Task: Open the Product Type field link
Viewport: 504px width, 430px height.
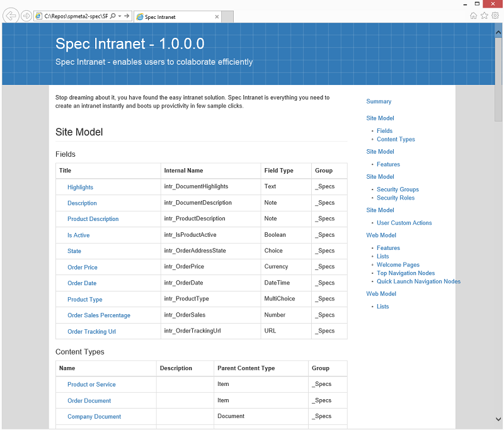Action: click(85, 300)
